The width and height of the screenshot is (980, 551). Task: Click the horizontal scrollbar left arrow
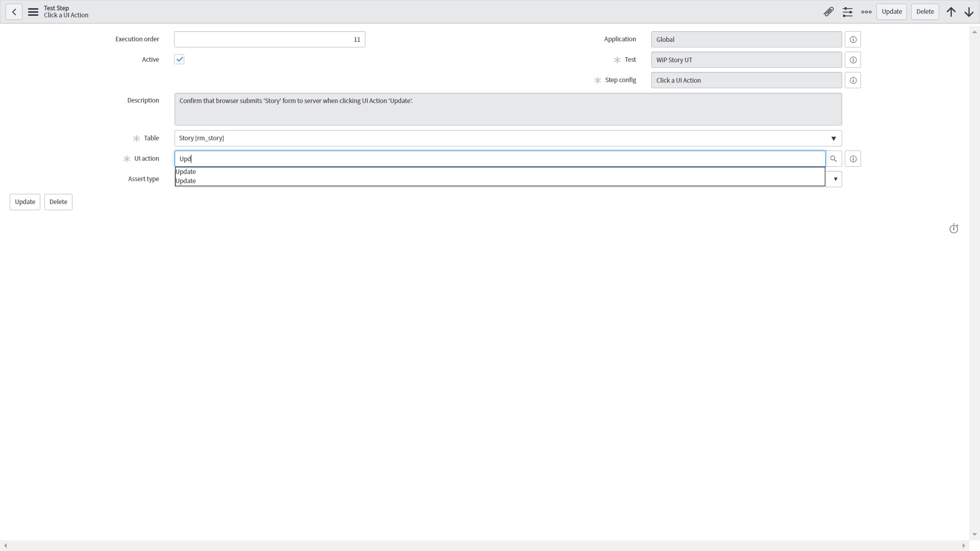click(x=5, y=546)
